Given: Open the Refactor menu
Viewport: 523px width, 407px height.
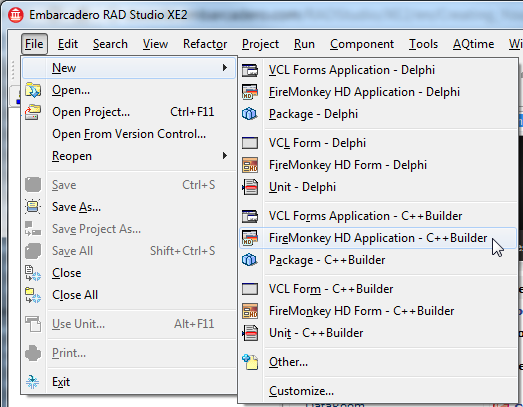Looking at the screenshot, I should pyautogui.click(x=205, y=44).
